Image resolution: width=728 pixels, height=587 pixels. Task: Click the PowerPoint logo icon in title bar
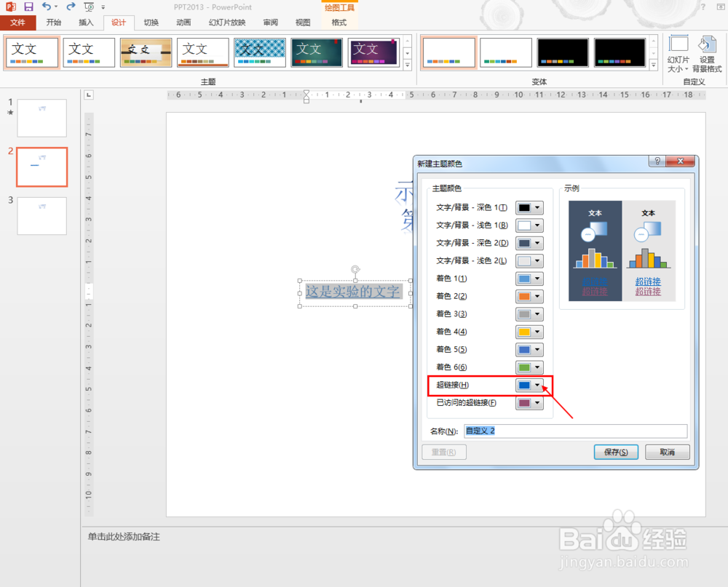click(x=9, y=7)
